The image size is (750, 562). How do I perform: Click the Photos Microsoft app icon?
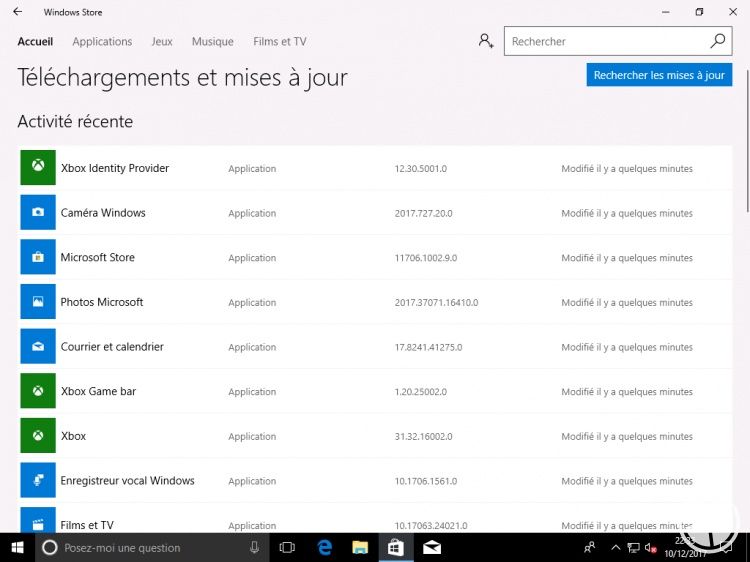tap(38, 302)
